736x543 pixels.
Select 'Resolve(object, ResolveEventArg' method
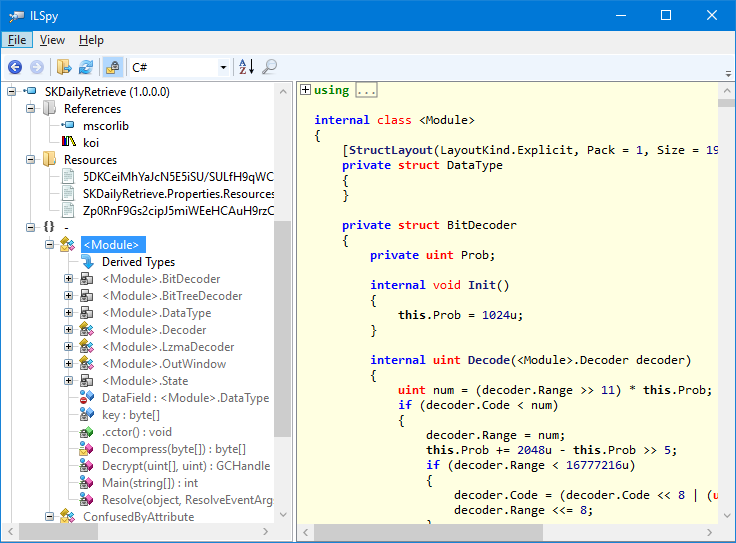click(187, 500)
